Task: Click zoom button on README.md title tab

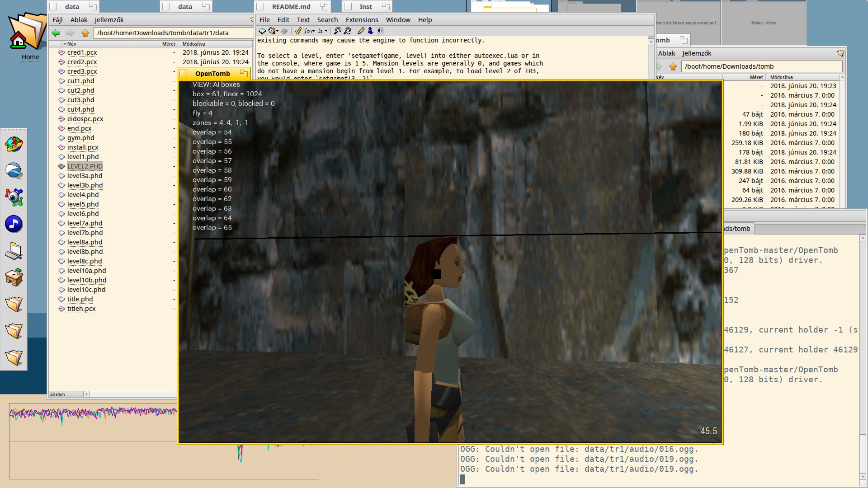Action: point(324,6)
